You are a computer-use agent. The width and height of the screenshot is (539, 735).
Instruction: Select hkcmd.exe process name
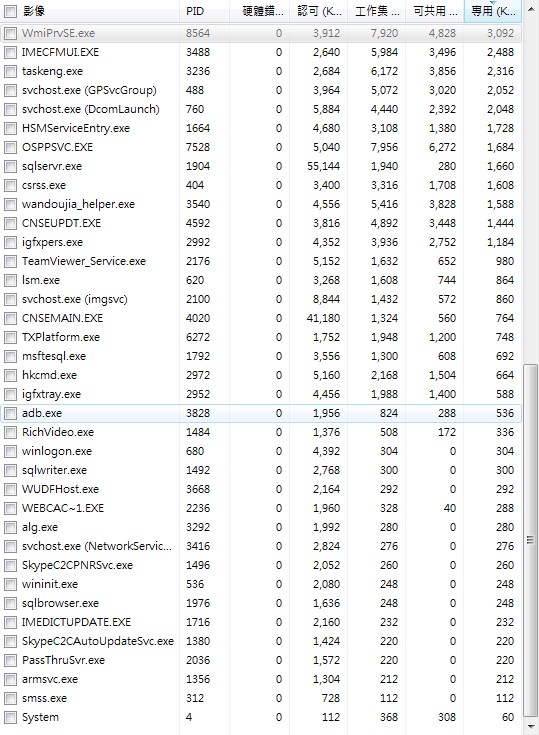pyautogui.click(x=49, y=375)
